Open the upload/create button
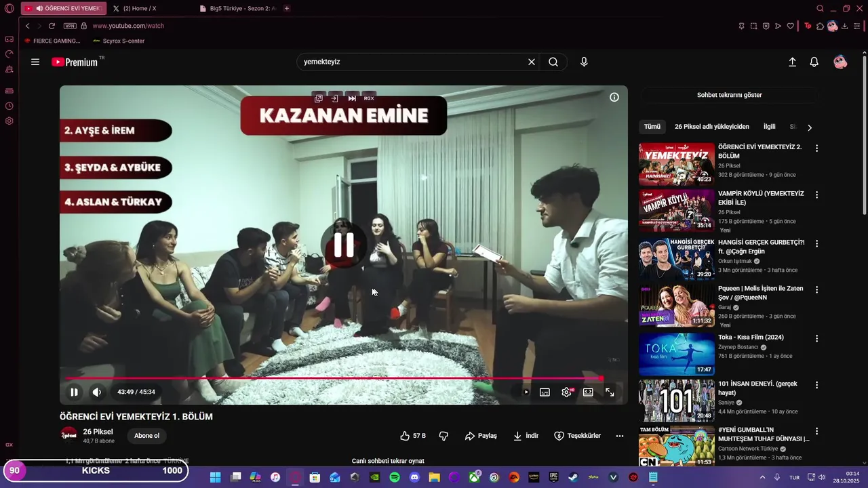 (x=792, y=62)
